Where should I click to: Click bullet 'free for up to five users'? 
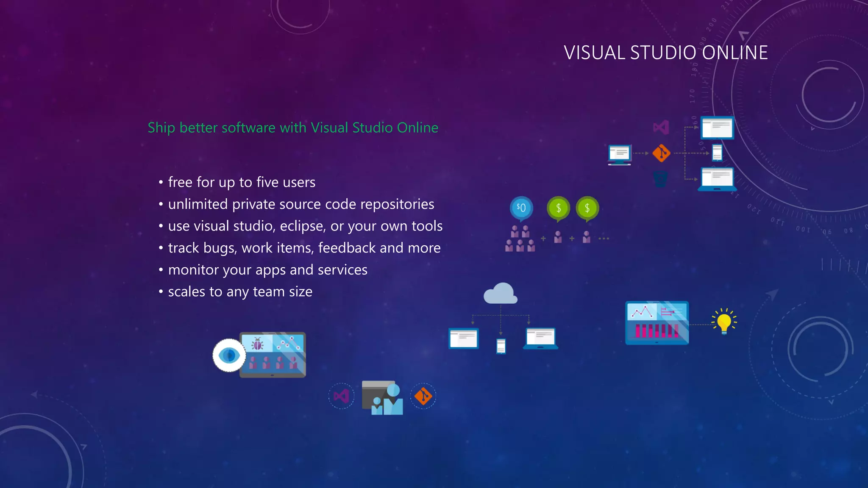242,182
